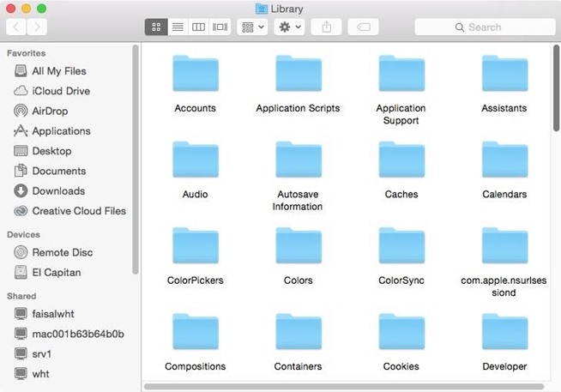Select iCloud Drive in sidebar

(60, 91)
